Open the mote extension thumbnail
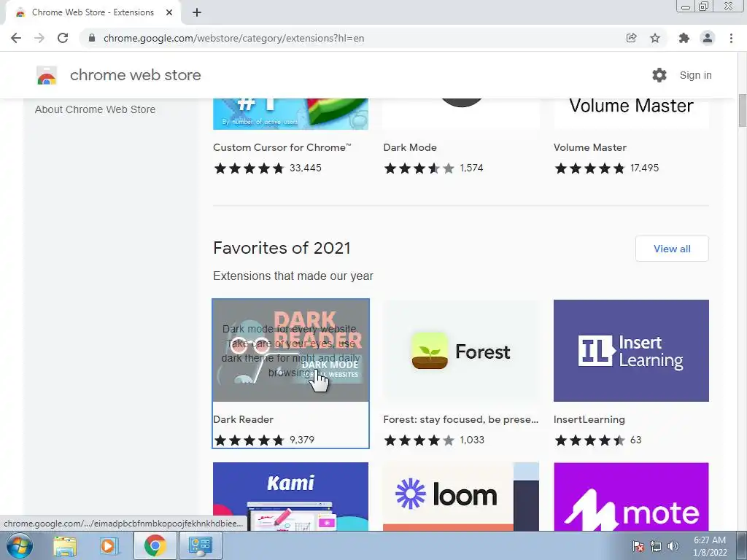This screenshot has height=560, width=747. point(631,496)
